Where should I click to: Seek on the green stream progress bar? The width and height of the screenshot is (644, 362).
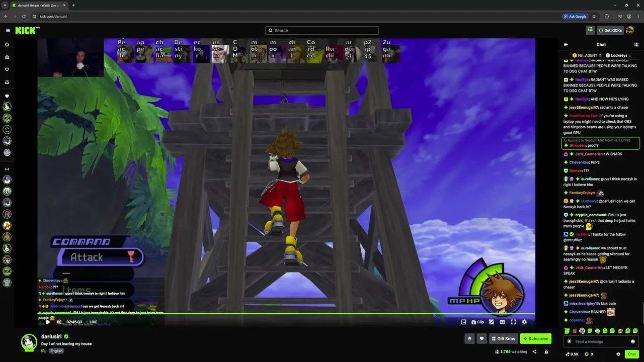(x=286, y=314)
